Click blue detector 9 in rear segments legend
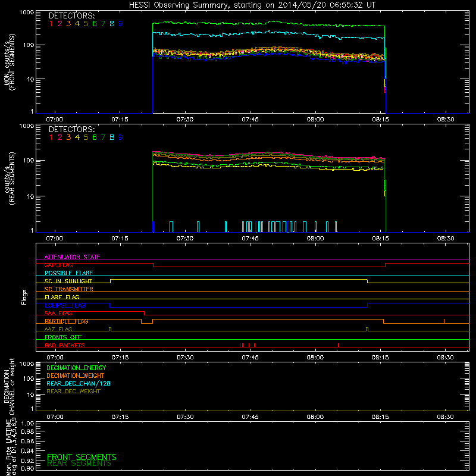Viewport: 476px width, 476px height. [x=121, y=137]
